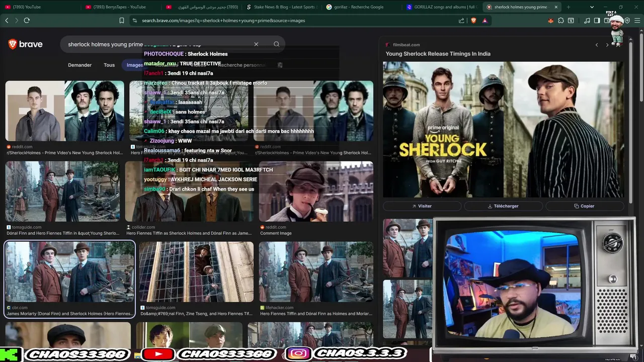Clear the search box with X icon

click(256, 44)
